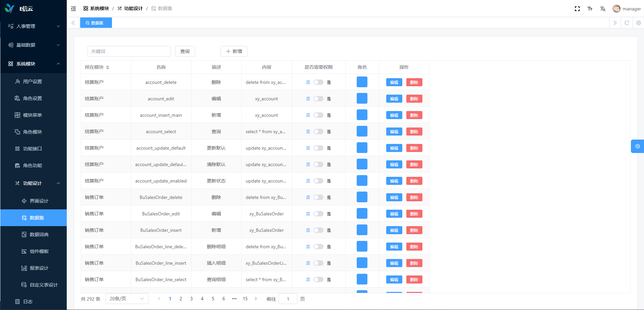Go to page 15
This screenshot has width=644, height=310.
pyautogui.click(x=245, y=299)
